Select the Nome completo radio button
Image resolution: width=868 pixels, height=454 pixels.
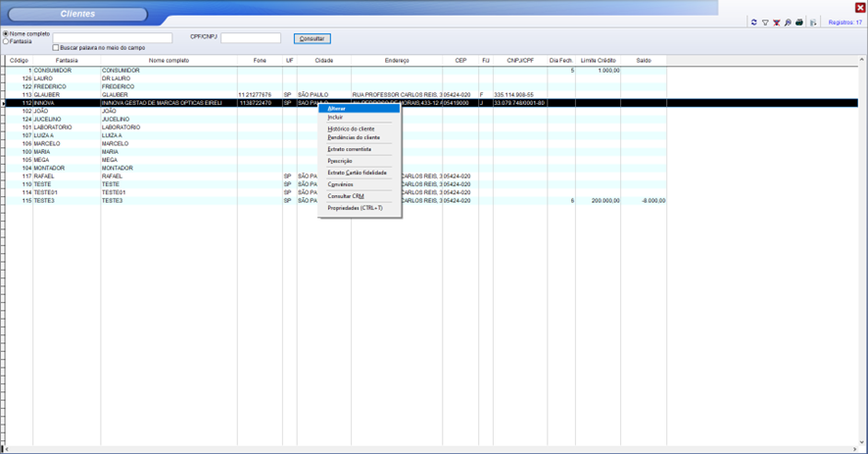click(6, 33)
